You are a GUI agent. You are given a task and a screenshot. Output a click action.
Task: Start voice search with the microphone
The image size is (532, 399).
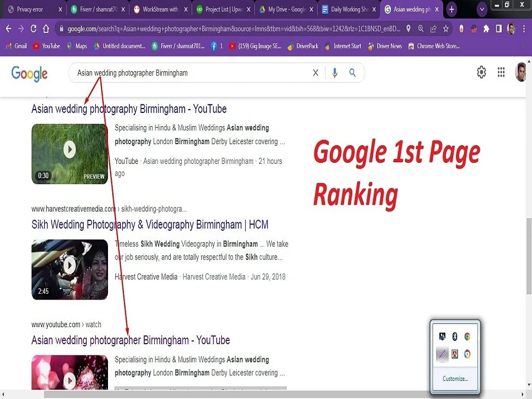click(335, 72)
